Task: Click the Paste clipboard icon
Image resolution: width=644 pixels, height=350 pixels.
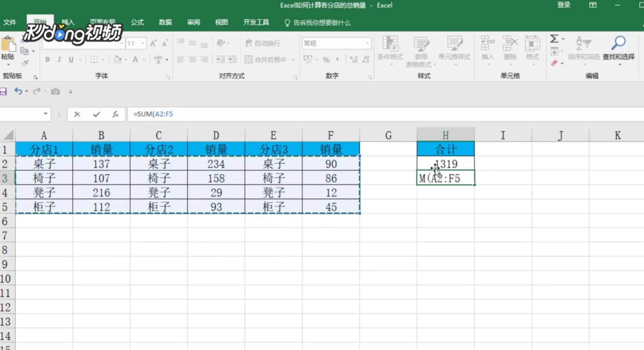Action: coord(8,45)
